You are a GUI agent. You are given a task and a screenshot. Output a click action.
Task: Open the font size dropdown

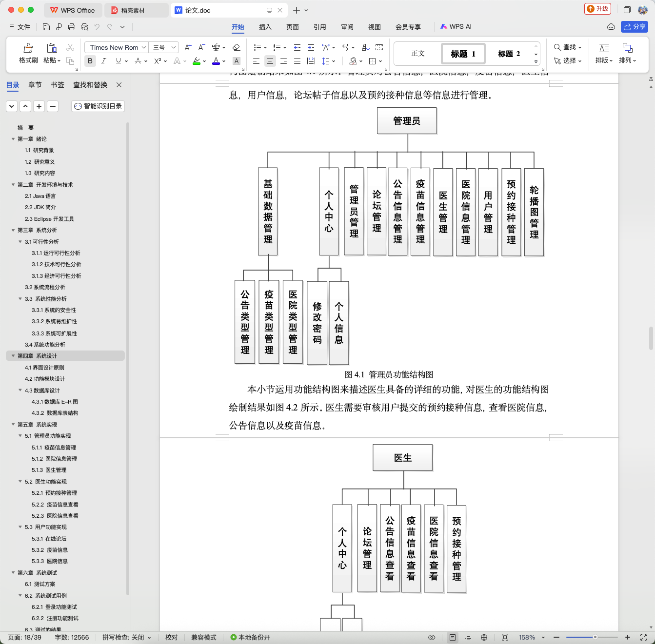click(x=164, y=47)
